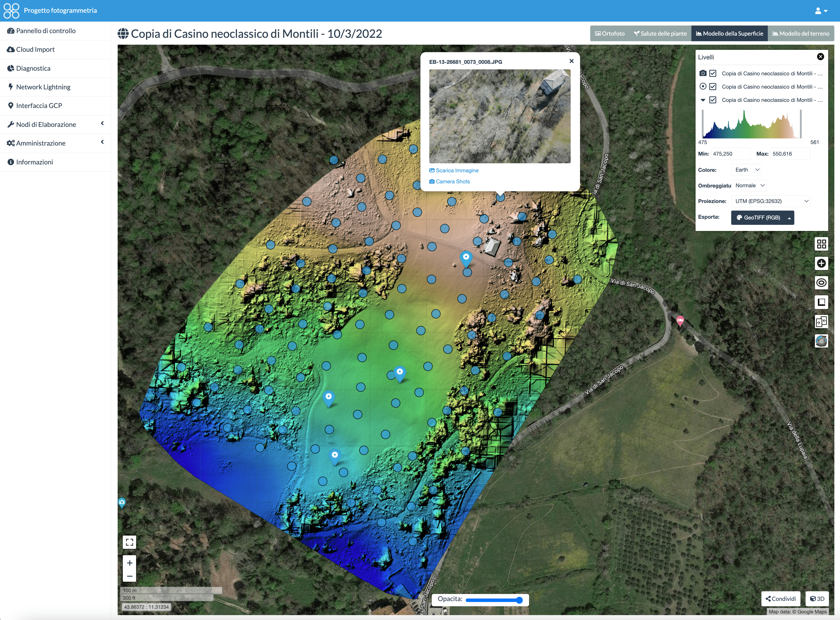Click the camera marker at the map's left edge
840x620 pixels.
121,503
